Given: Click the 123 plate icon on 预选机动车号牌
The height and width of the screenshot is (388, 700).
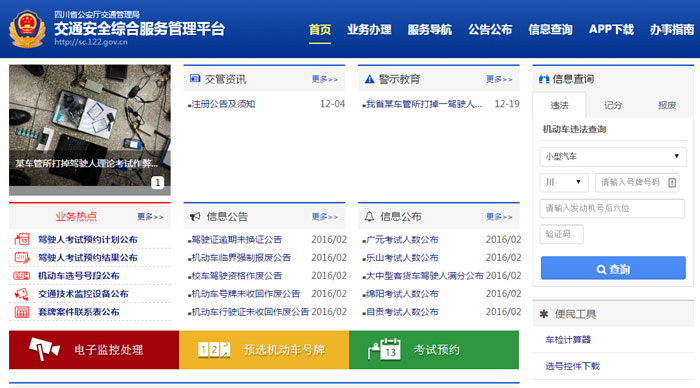Looking at the screenshot, I should 214,350.
